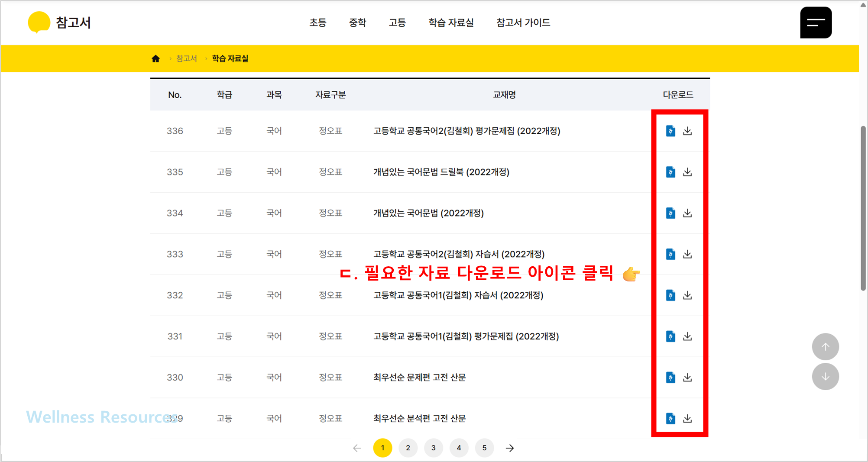Click the 다운로드 column header
This screenshot has height=462, width=868.
(678, 95)
